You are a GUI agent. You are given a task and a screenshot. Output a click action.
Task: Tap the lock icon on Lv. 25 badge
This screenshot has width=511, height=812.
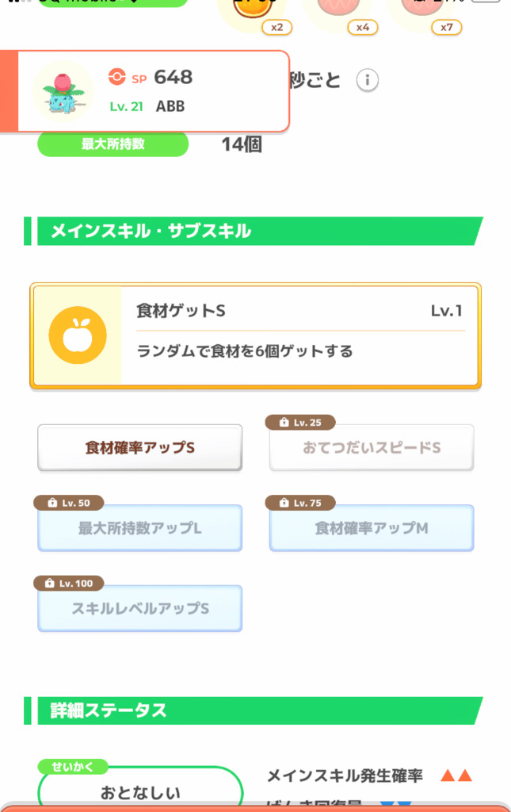[284, 423]
